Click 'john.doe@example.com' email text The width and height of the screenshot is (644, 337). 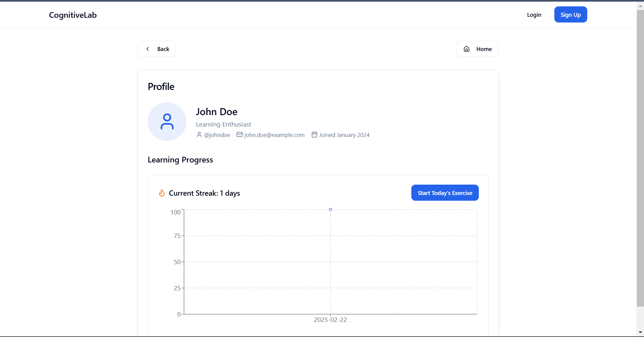(274, 135)
